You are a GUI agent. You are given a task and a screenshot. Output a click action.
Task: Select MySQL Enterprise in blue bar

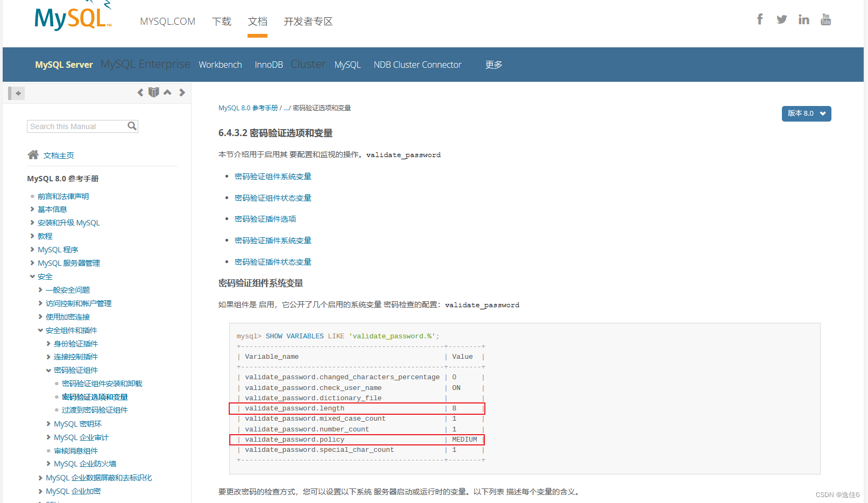[145, 64]
